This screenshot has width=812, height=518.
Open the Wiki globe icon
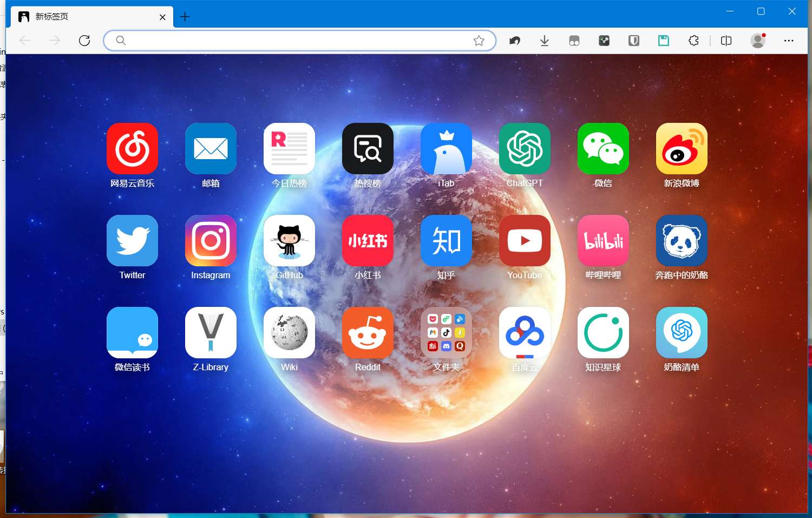pos(289,332)
